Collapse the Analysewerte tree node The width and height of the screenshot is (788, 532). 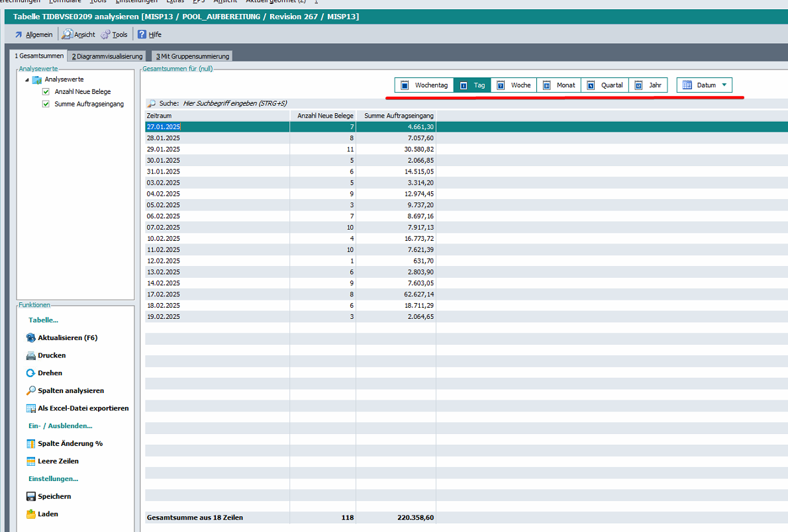click(27, 79)
